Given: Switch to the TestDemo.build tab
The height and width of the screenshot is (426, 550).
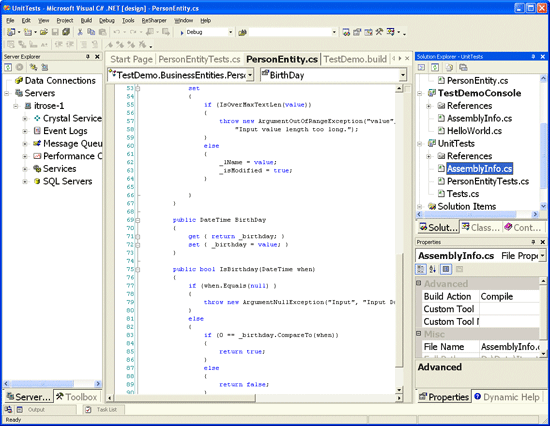Looking at the screenshot, I should (355, 59).
